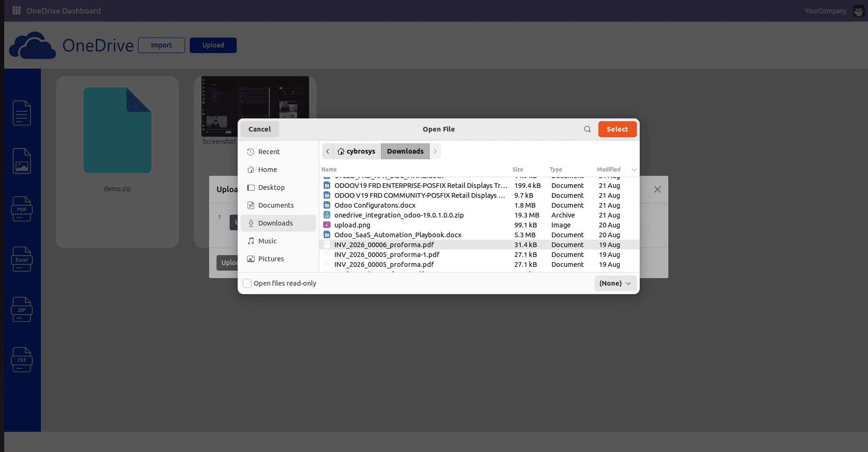This screenshot has height=452, width=868.
Task: Click the Odoo_SaaS_Automation_Playbook.docx file icon
Action: pos(327,235)
